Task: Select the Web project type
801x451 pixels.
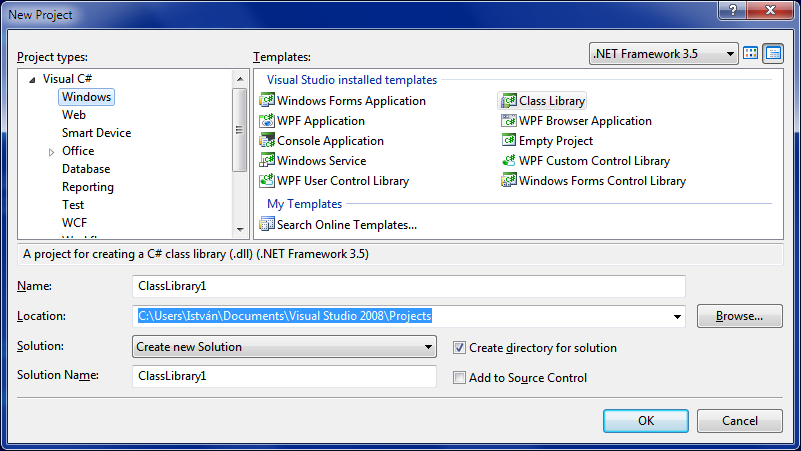Action: (74, 115)
